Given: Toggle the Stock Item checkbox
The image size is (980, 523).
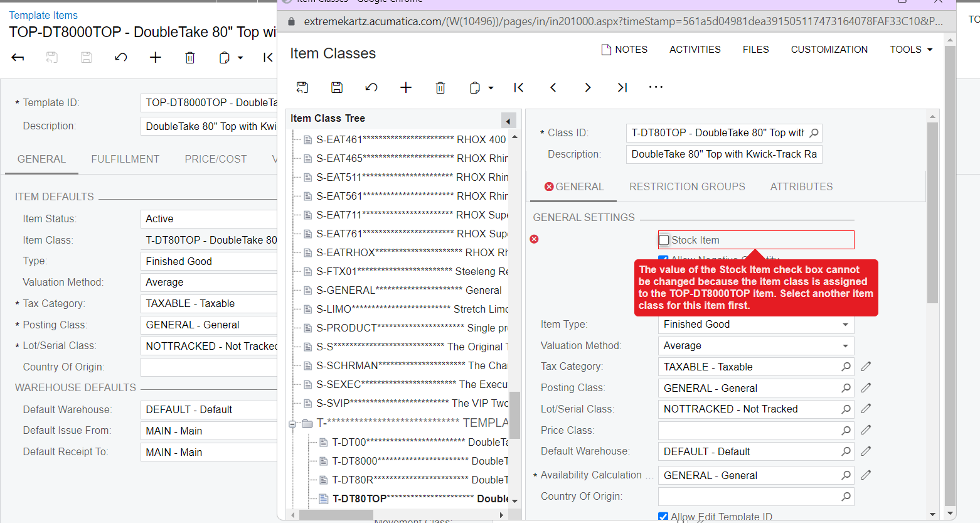Looking at the screenshot, I should tap(664, 240).
